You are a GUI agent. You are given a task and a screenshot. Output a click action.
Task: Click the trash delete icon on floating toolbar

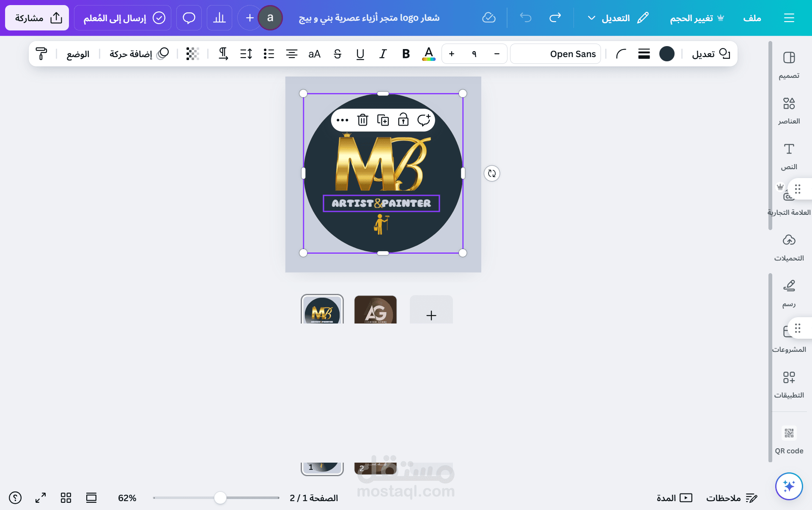pyautogui.click(x=362, y=120)
